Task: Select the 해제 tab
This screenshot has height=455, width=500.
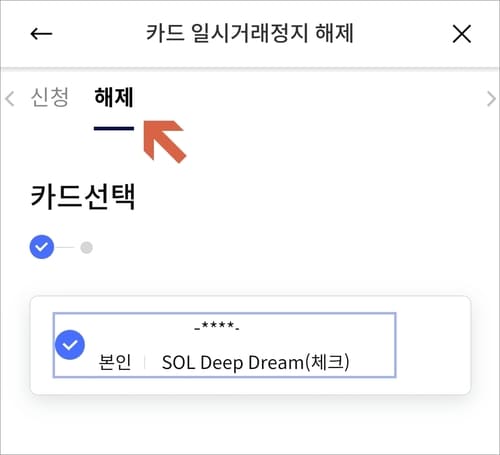Action: point(114,97)
